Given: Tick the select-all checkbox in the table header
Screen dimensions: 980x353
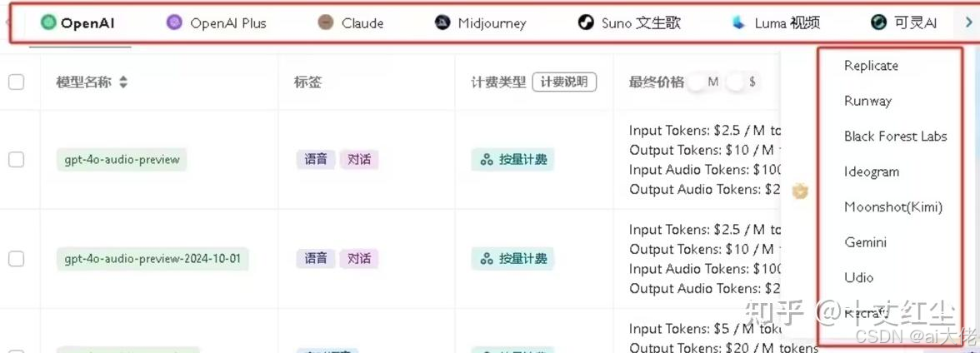Looking at the screenshot, I should [17, 82].
